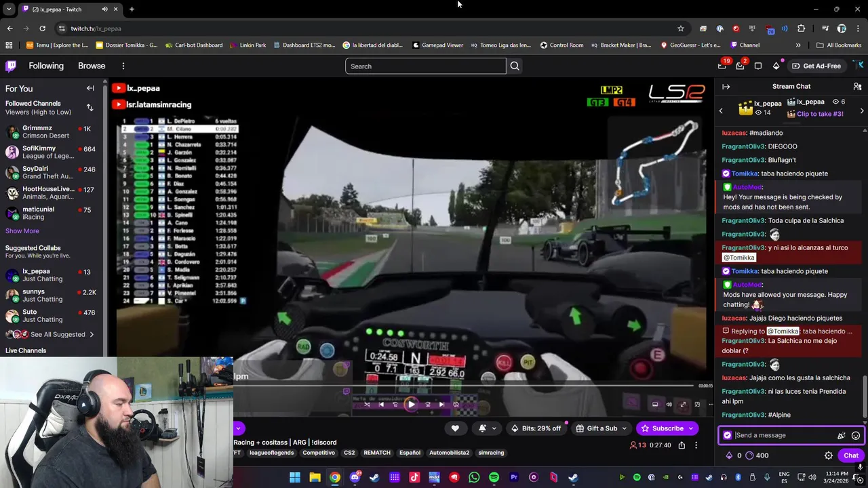Open Whispers speech bubble icon

758,66
